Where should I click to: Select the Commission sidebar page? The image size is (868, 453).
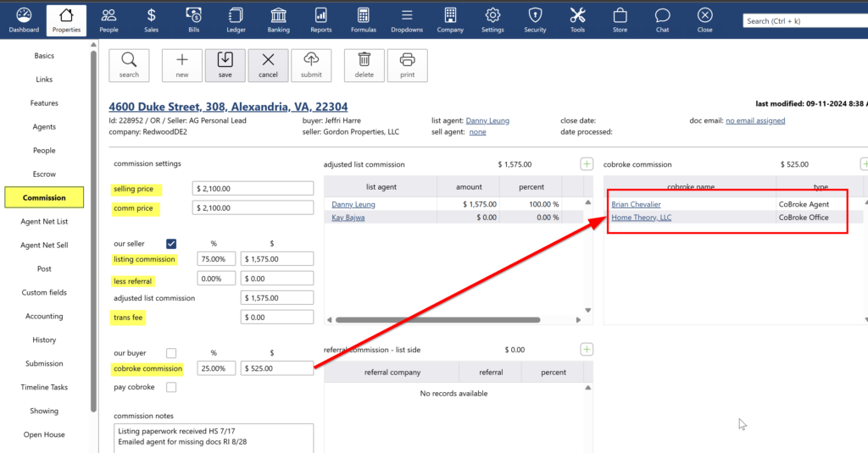(x=44, y=197)
